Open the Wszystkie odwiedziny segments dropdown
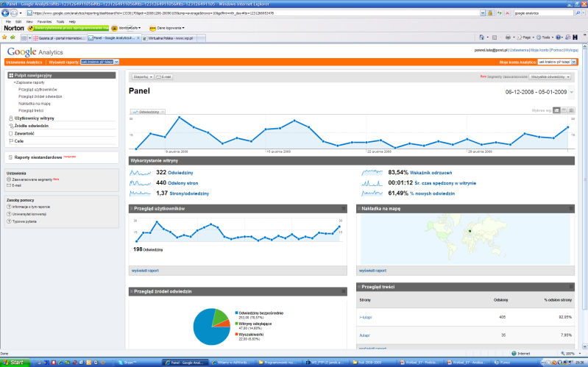 tap(550, 76)
